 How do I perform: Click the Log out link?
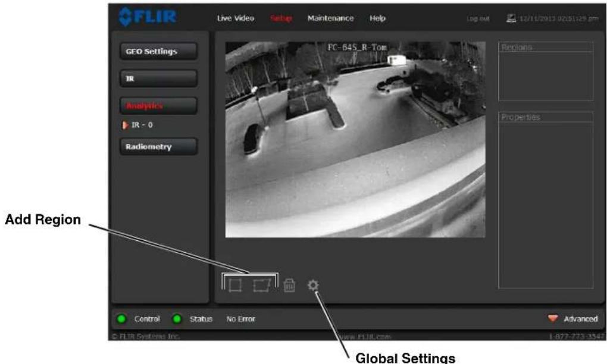(x=478, y=18)
